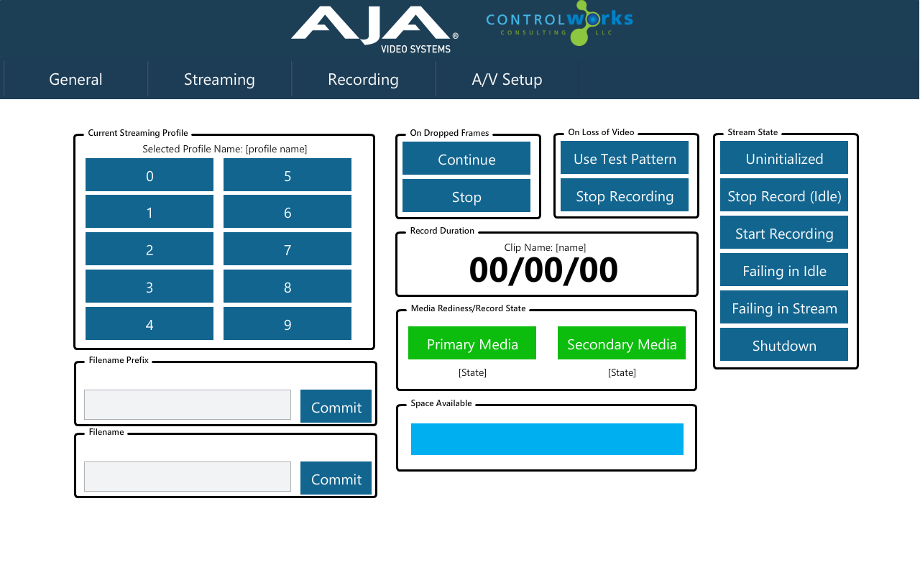Open the General tab
This screenshot has width=920, height=588.
(75, 79)
